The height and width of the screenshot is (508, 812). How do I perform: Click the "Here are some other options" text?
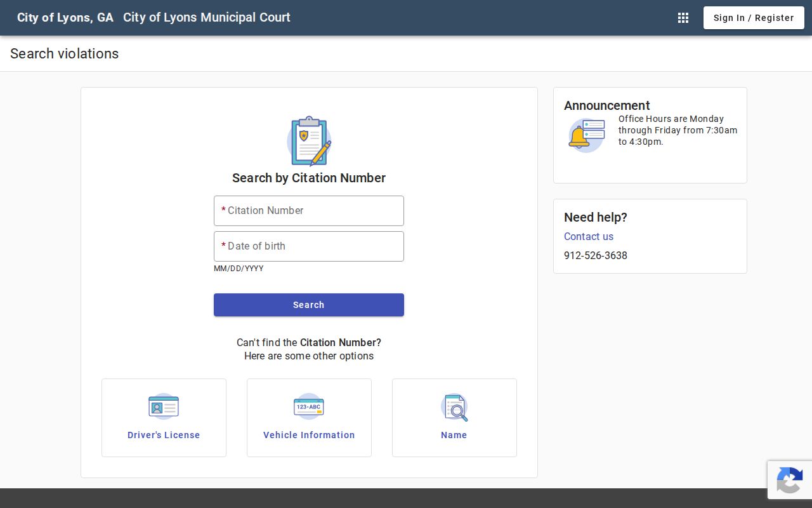coord(309,356)
